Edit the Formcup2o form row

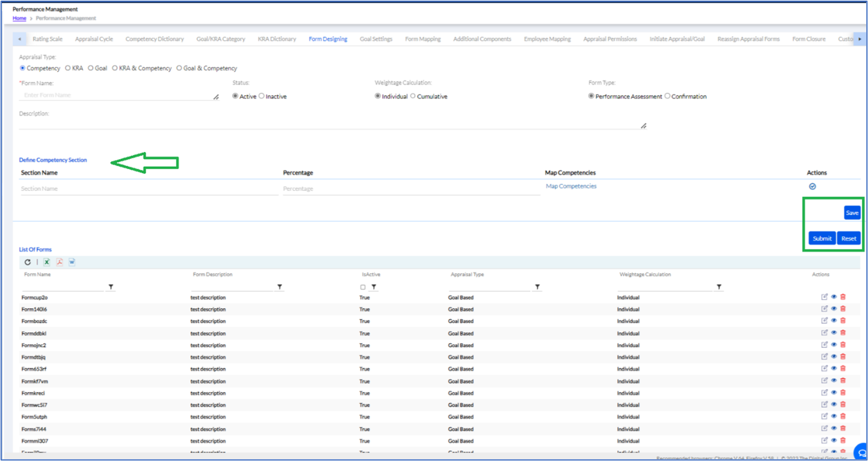(x=824, y=297)
